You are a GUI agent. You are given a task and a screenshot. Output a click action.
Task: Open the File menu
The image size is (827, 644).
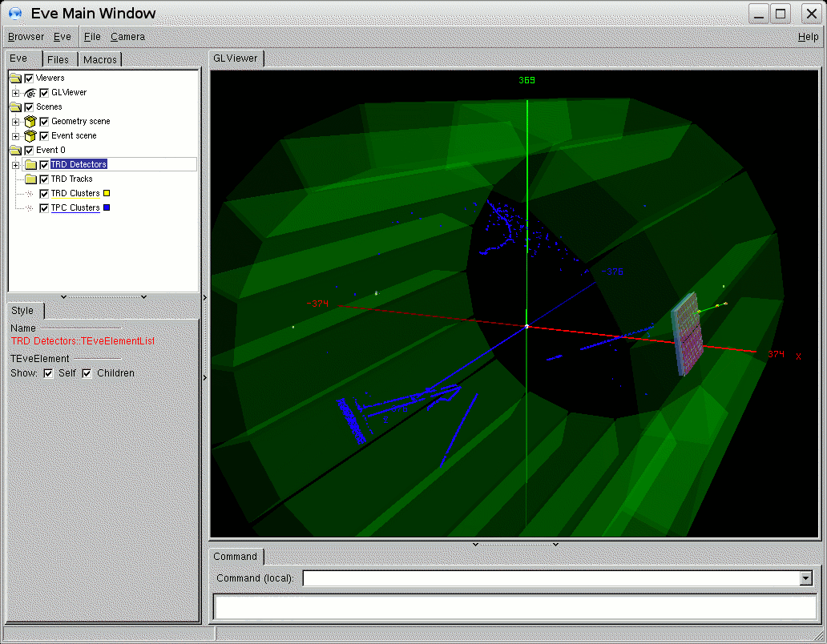click(92, 36)
